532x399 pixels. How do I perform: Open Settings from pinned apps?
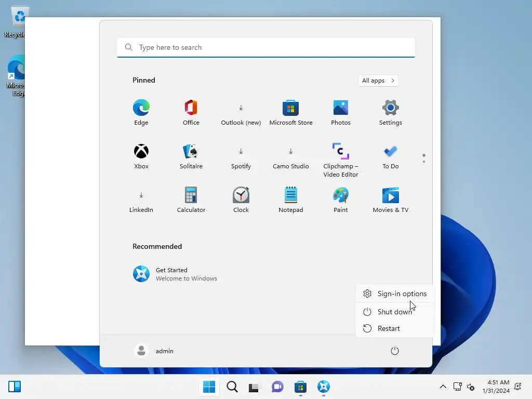pyautogui.click(x=391, y=113)
